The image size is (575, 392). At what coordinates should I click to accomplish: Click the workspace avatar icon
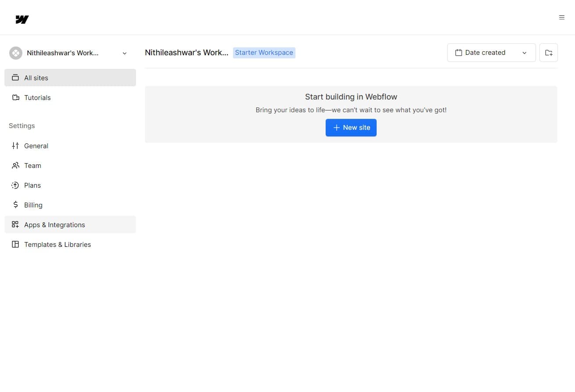[x=15, y=53]
